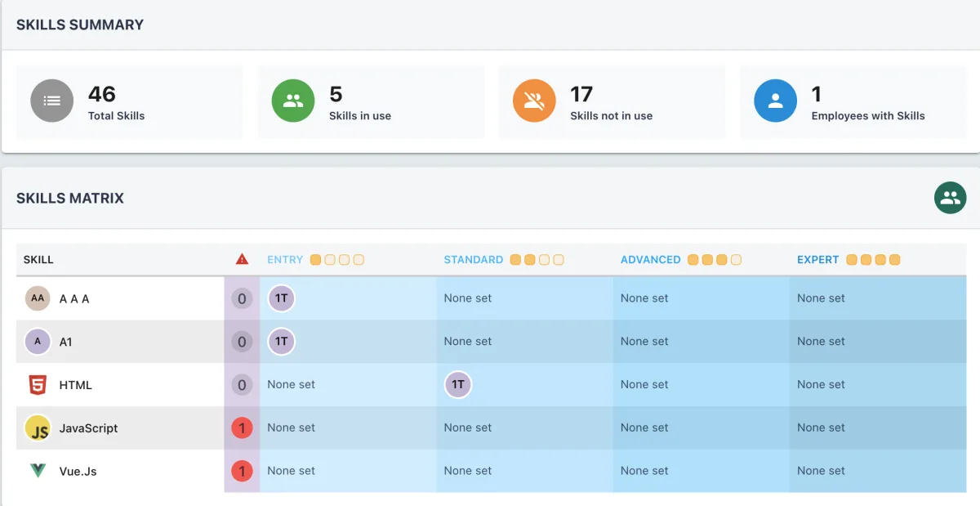
Task: Select the JavaScript skill name
Action: coord(89,428)
